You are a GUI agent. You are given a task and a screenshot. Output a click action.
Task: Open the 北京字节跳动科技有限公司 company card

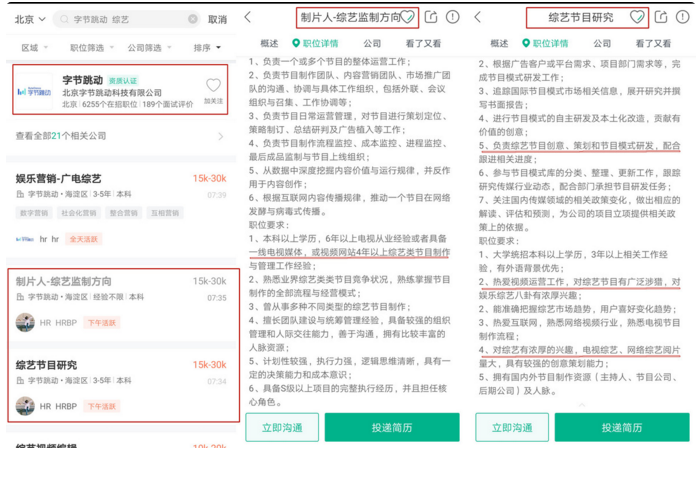pos(120,89)
